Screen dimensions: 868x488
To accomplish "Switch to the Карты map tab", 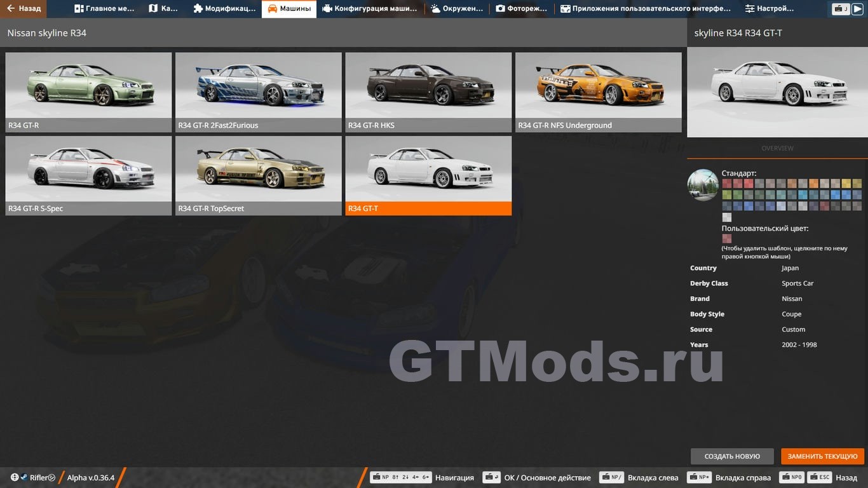I will coord(163,9).
